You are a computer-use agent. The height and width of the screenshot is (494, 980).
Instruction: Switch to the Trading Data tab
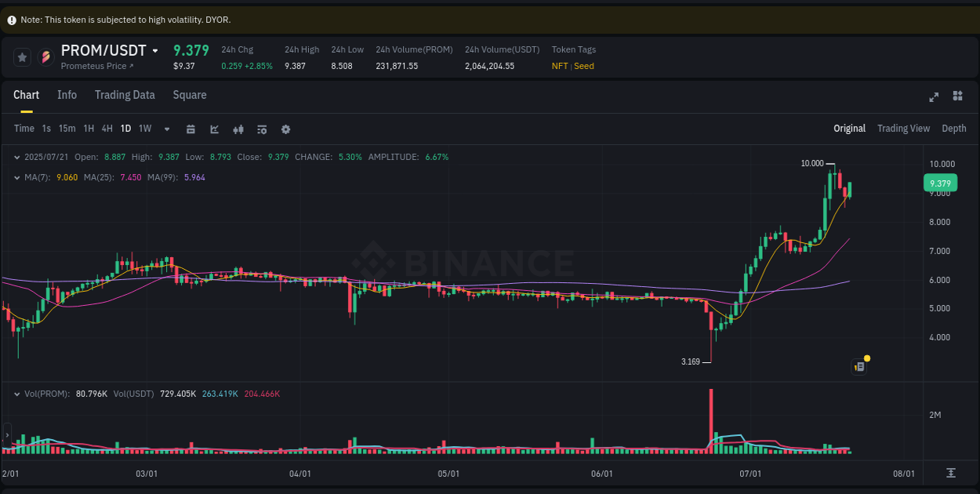[x=125, y=94]
